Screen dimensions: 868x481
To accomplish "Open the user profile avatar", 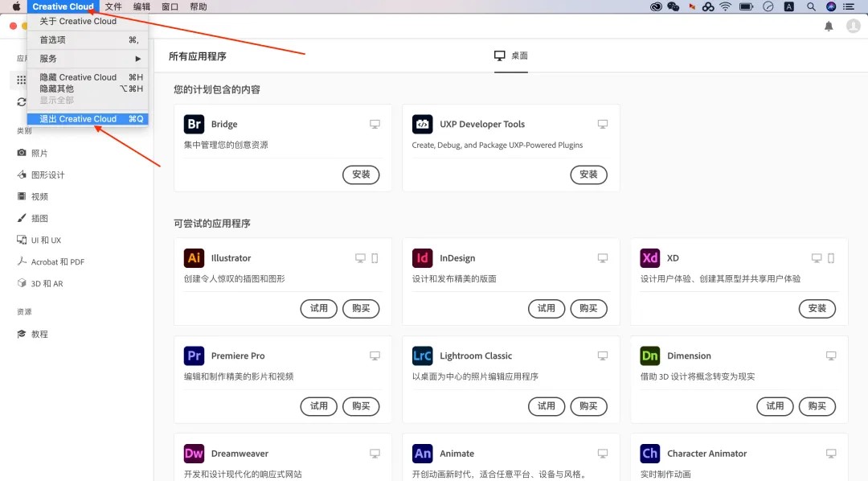I will tap(853, 26).
